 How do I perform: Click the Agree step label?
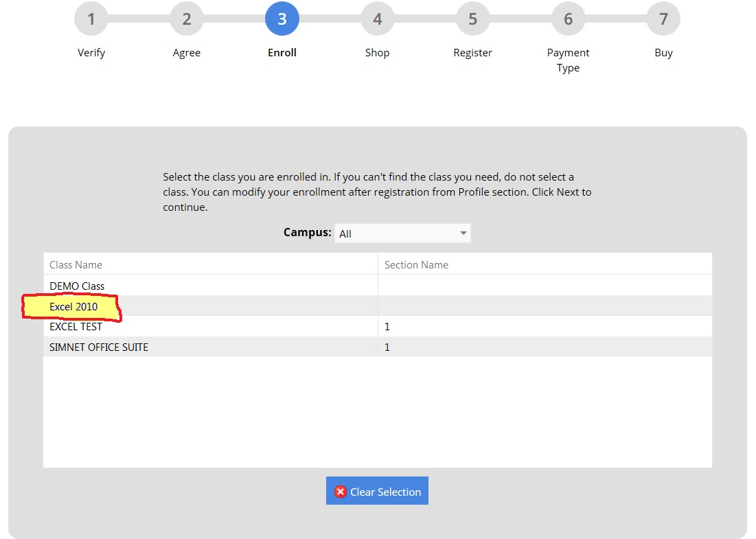point(187,53)
